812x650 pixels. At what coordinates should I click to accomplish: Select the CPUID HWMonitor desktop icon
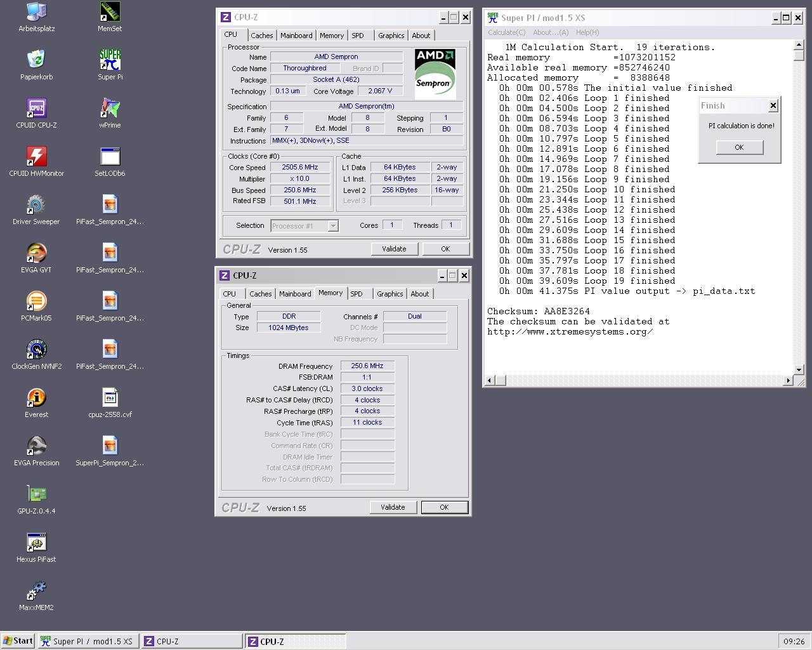pos(36,162)
